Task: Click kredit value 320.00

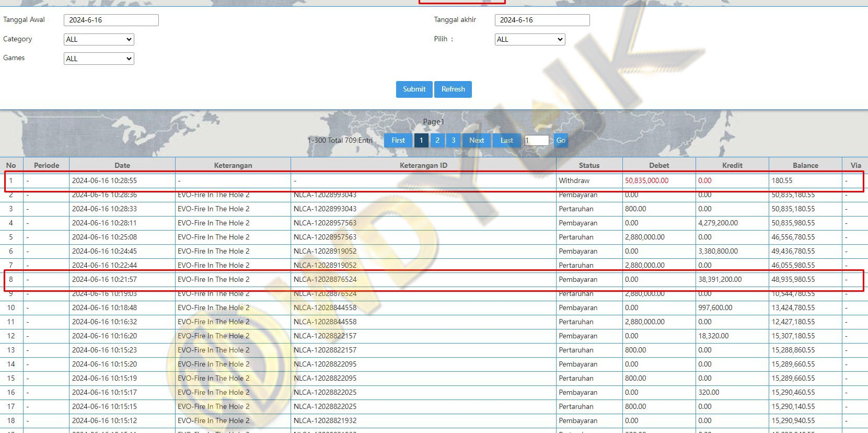Action: click(709, 392)
